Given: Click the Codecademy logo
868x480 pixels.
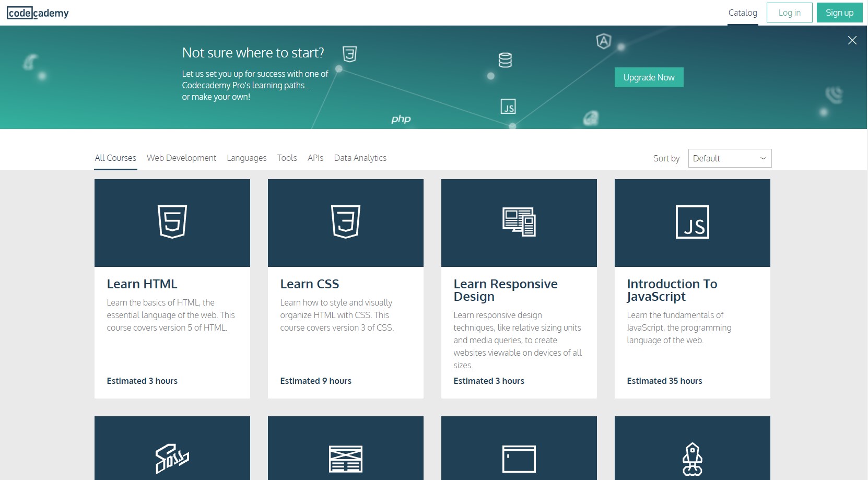Looking at the screenshot, I should (x=38, y=13).
